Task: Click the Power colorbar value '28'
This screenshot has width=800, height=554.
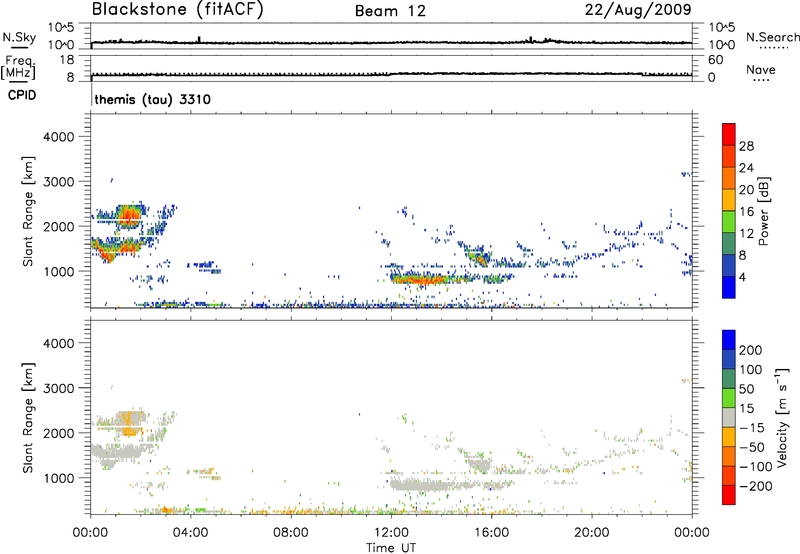Action: click(746, 146)
